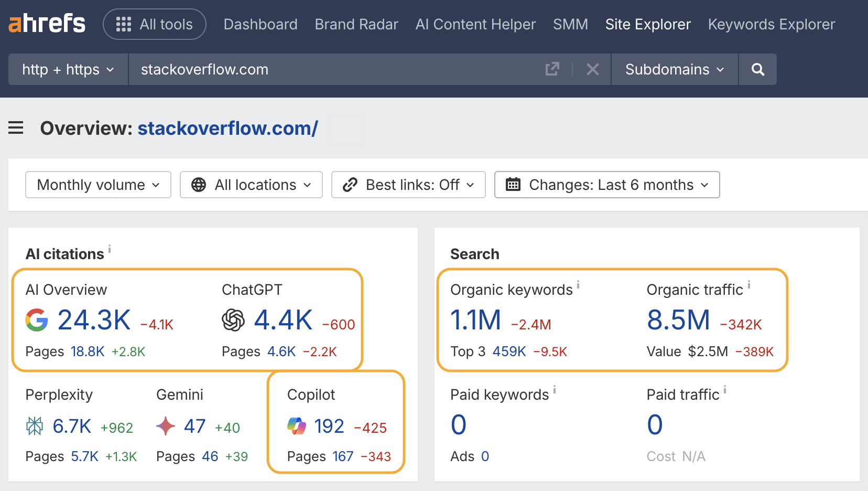Image resolution: width=868 pixels, height=491 pixels.
Task: Toggle Best links from Off
Action: 408,185
